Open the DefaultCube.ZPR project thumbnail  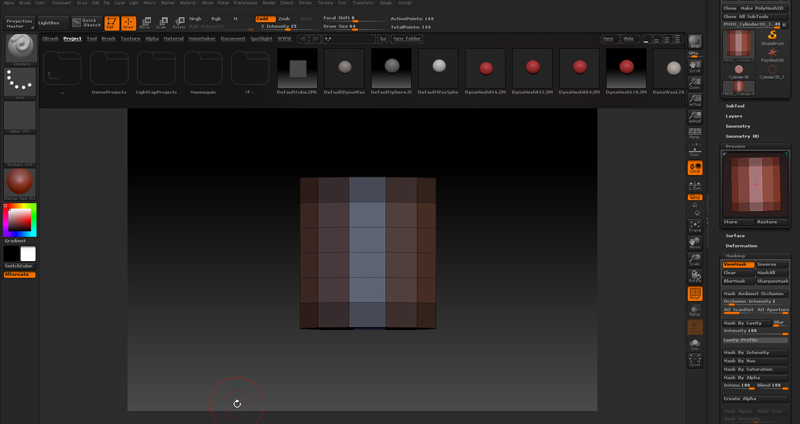tap(297, 70)
